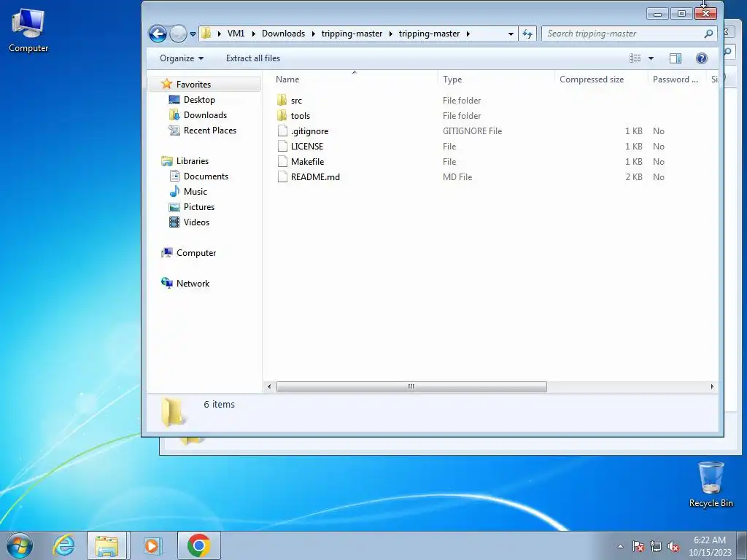
Task: Sort by the Type column header
Action: tap(496, 79)
